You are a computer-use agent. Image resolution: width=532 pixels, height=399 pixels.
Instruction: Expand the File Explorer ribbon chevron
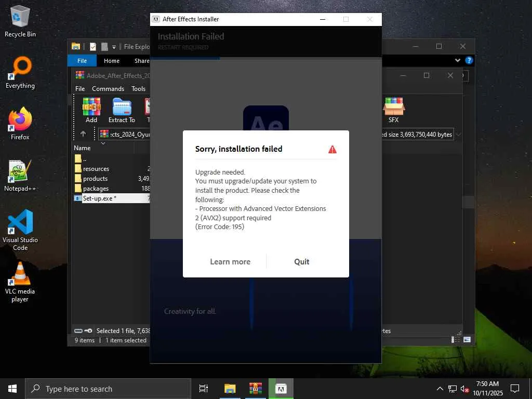pos(457,60)
